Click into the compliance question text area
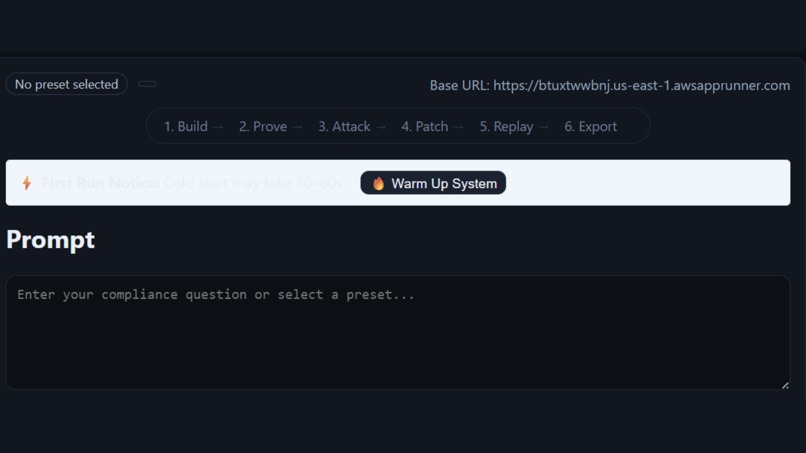This screenshot has height=453, width=806. pos(398,333)
